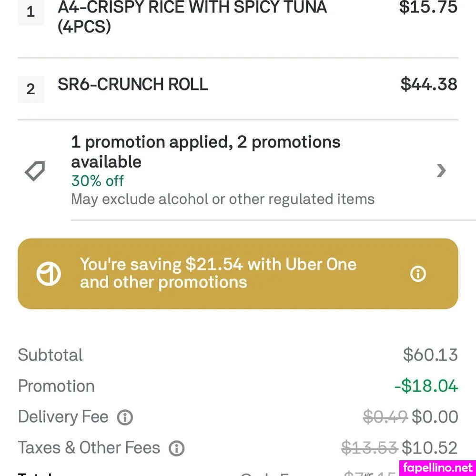Click the $15.75 Crispy Rice price

(428, 7)
